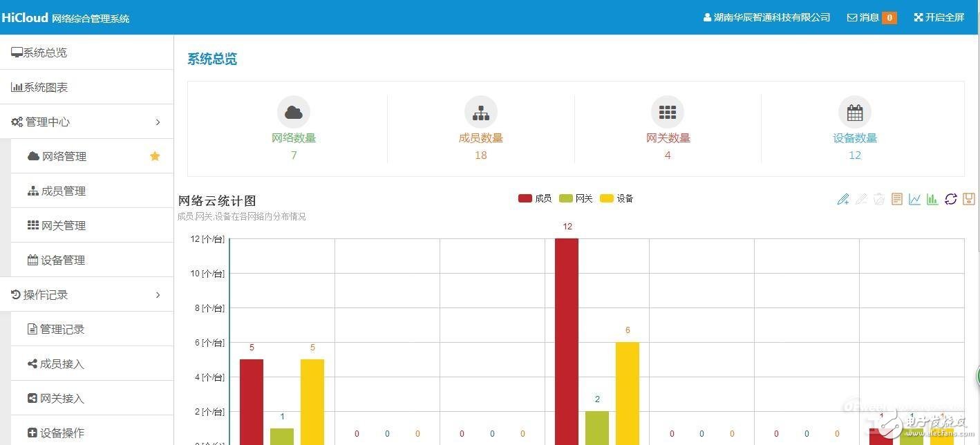Switch the statistics chart to bar view
980x445 pixels.
click(x=932, y=199)
